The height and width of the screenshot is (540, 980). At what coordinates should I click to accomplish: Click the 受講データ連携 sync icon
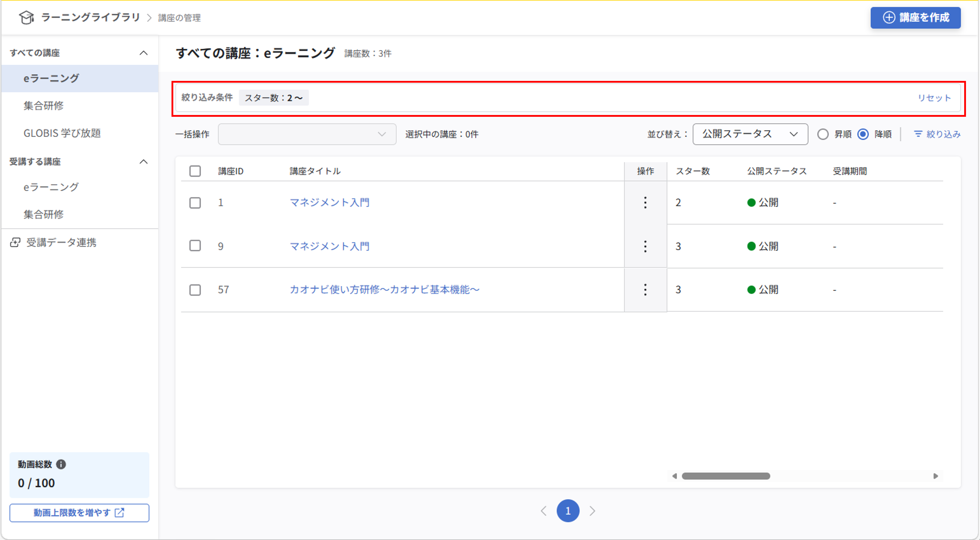(15, 242)
